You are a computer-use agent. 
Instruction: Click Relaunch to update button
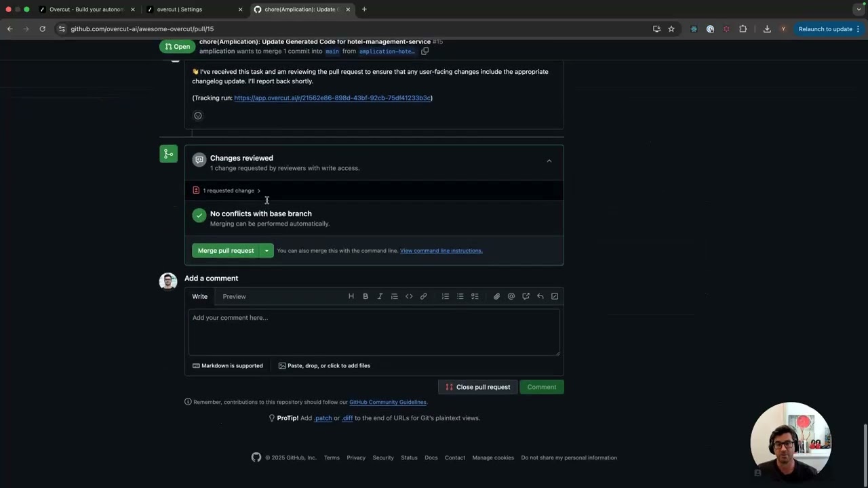click(825, 29)
